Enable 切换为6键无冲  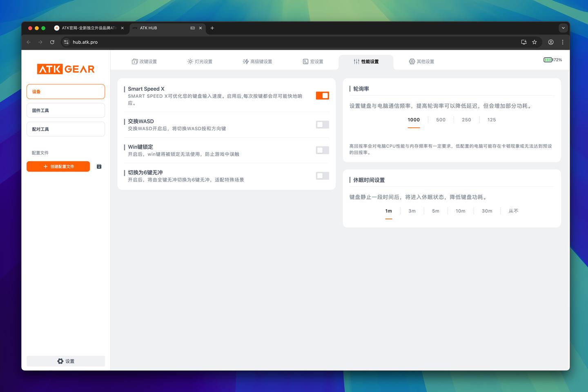click(x=322, y=176)
